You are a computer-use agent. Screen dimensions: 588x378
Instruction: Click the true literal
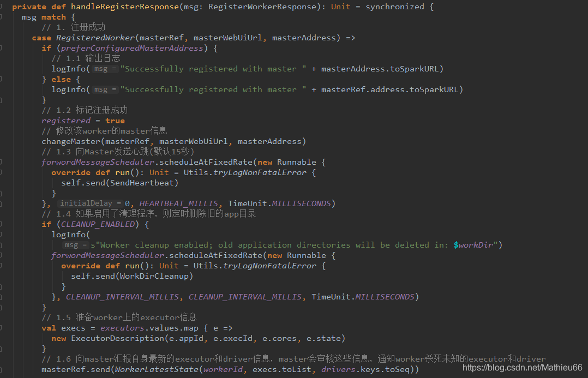115,121
